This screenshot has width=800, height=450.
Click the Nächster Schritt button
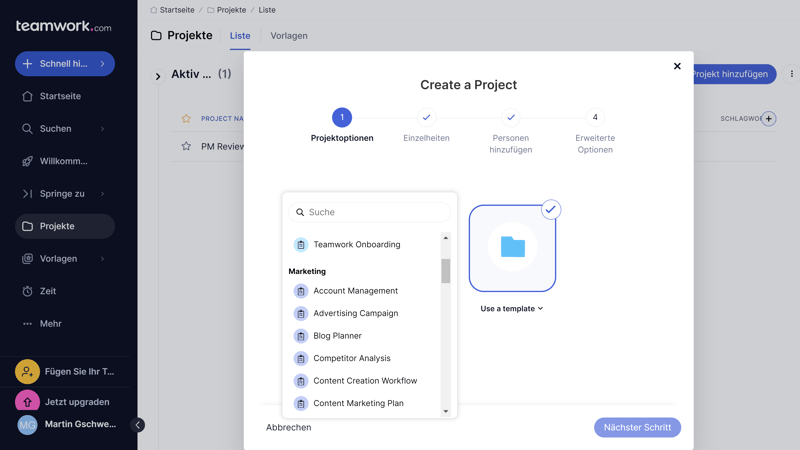point(637,427)
